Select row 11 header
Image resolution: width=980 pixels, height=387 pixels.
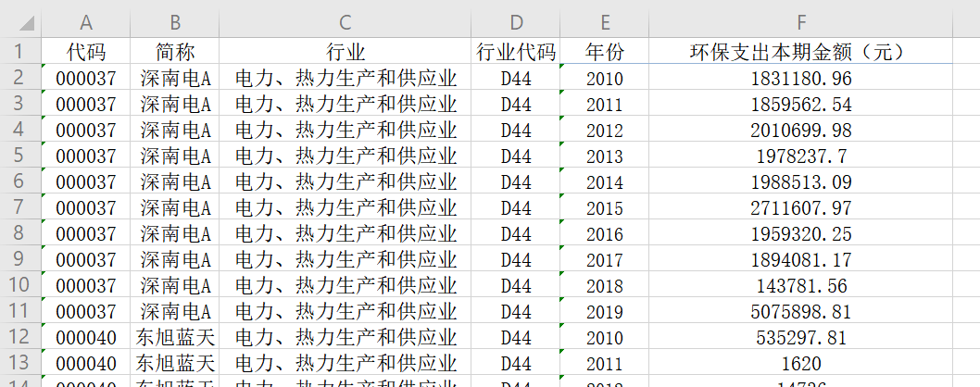coord(19,311)
